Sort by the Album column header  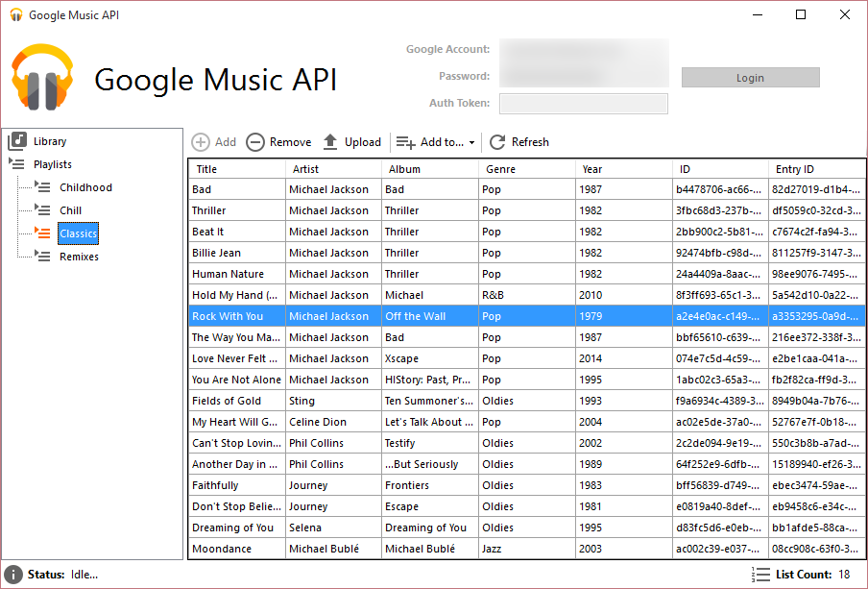430,169
